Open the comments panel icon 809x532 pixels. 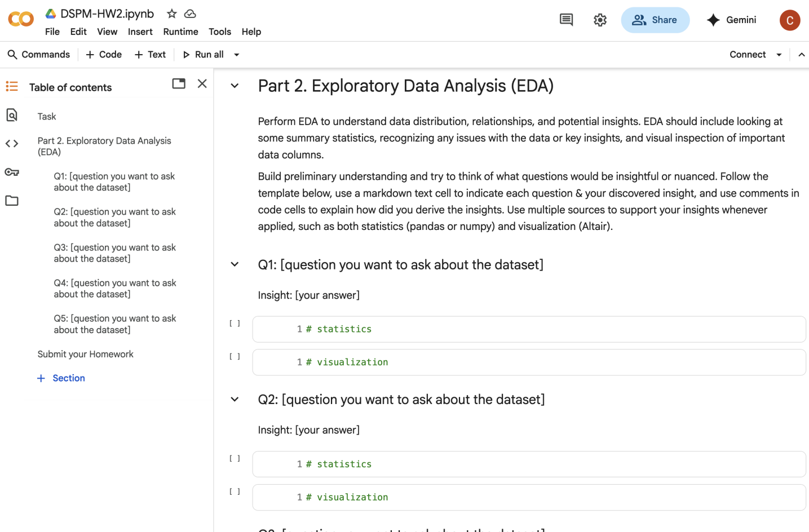click(566, 20)
